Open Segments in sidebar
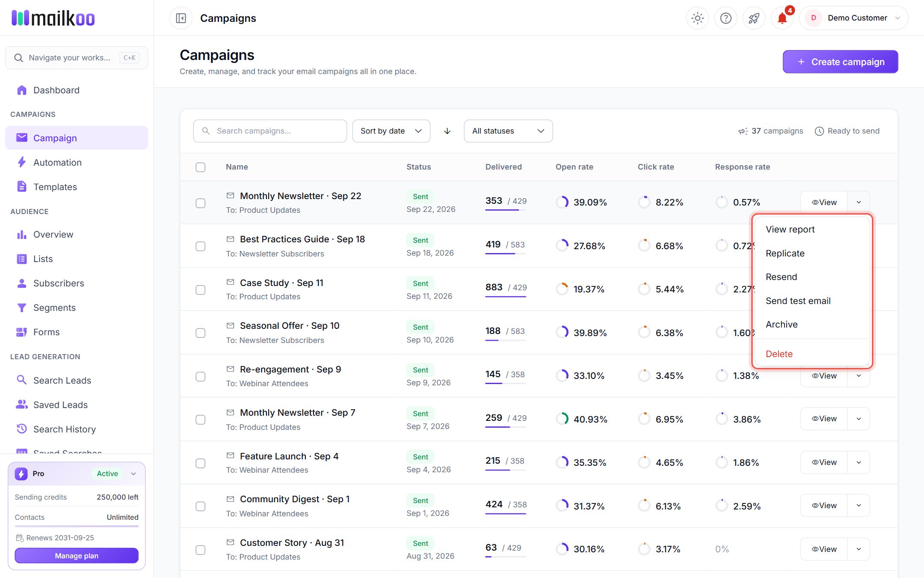 point(77,307)
